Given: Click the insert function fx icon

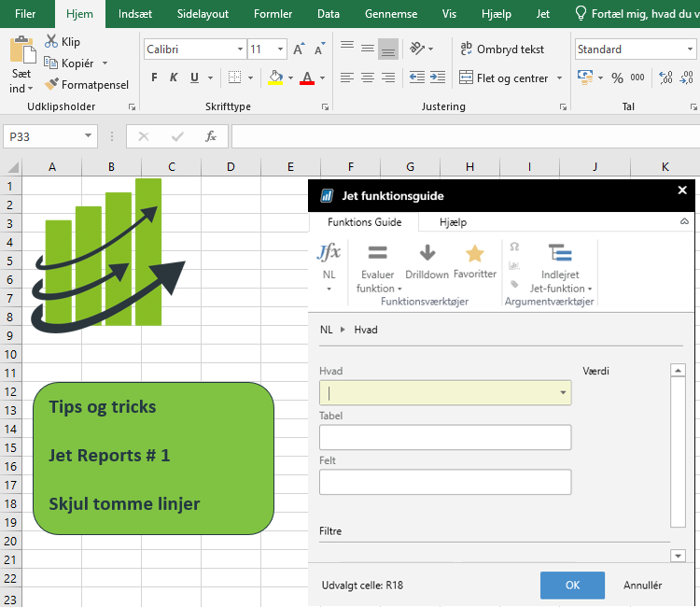Looking at the screenshot, I should 211,136.
